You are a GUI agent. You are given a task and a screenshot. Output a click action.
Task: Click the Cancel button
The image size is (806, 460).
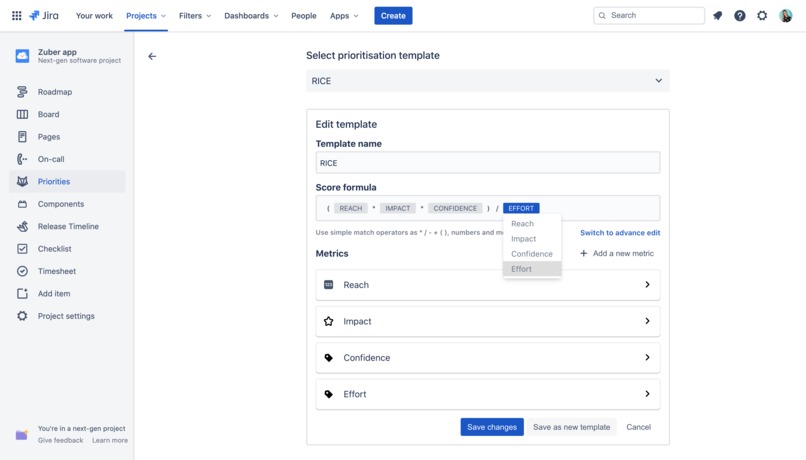coord(638,427)
